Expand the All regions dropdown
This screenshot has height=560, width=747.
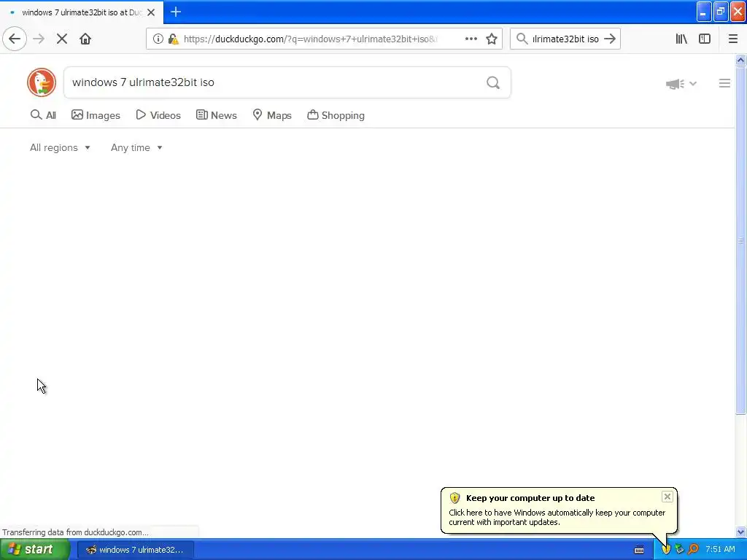[60, 147]
